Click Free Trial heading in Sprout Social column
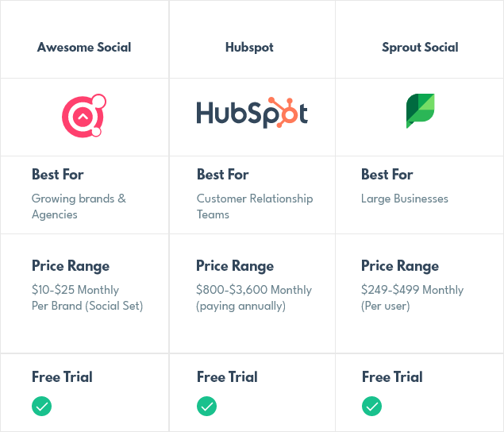 392,377
